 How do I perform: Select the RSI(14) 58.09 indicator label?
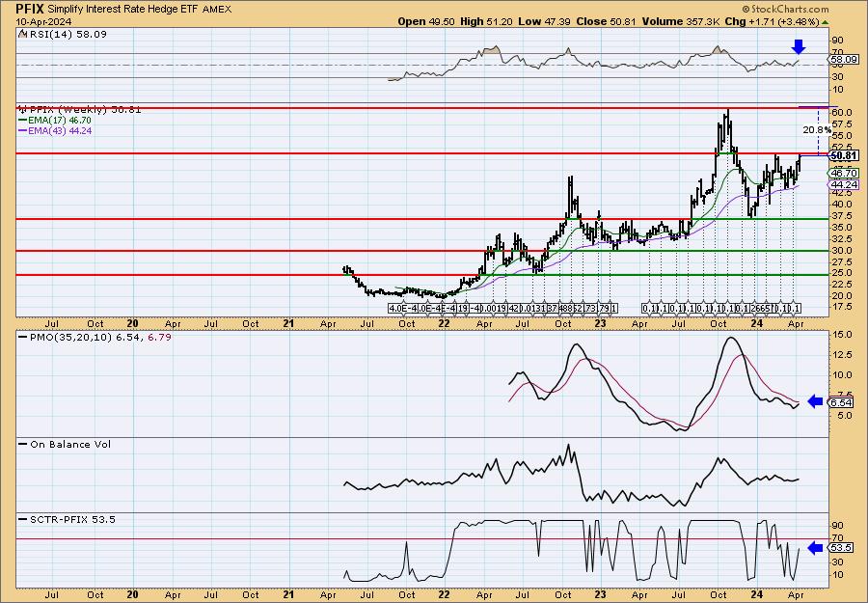click(x=67, y=34)
